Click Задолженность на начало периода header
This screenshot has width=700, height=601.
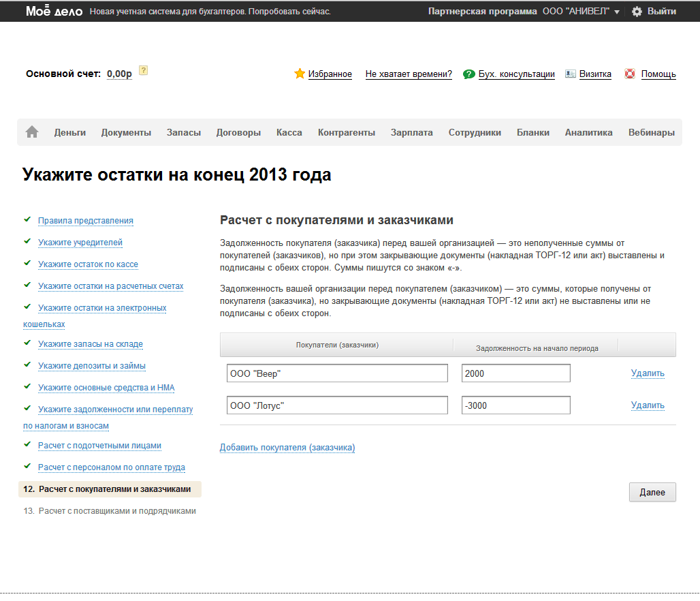point(537,348)
